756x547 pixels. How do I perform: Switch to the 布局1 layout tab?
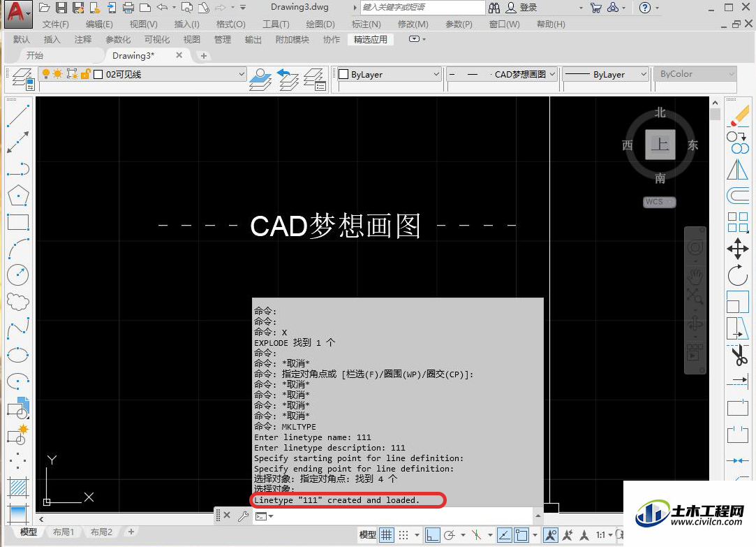tap(63, 532)
